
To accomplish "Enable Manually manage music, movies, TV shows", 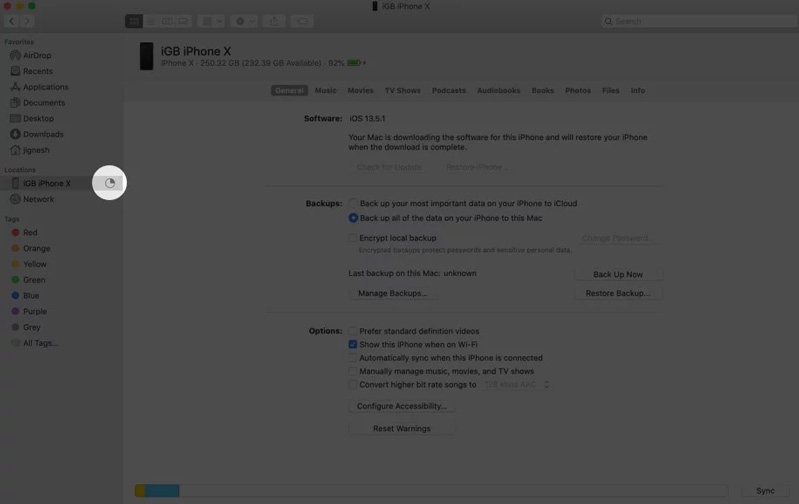I will (x=352, y=372).
